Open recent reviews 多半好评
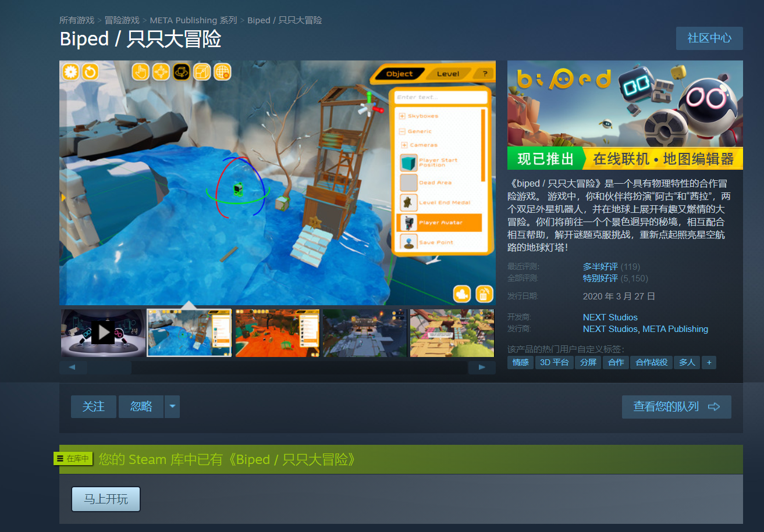 [x=600, y=266]
